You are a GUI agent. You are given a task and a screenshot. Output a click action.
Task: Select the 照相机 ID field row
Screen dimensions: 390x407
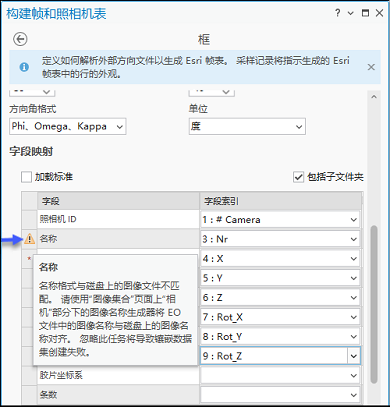(118, 219)
